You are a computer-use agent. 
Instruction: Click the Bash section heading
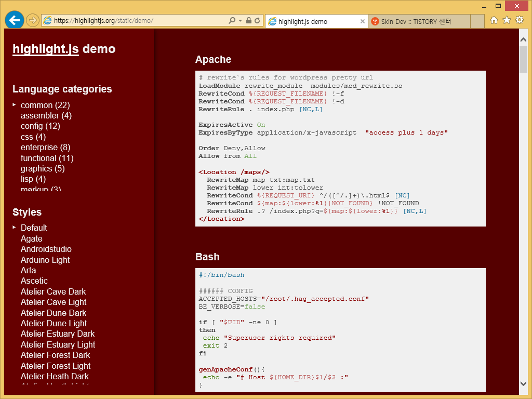tap(207, 257)
